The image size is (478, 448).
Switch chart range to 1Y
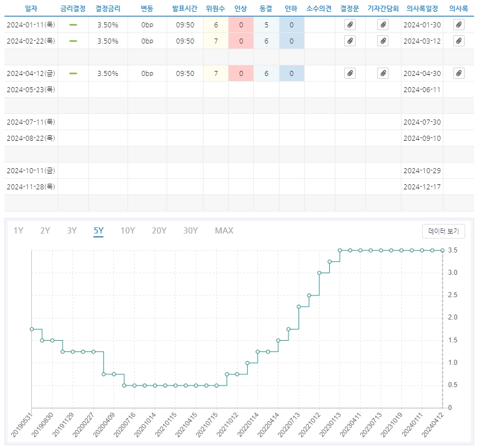18,231
